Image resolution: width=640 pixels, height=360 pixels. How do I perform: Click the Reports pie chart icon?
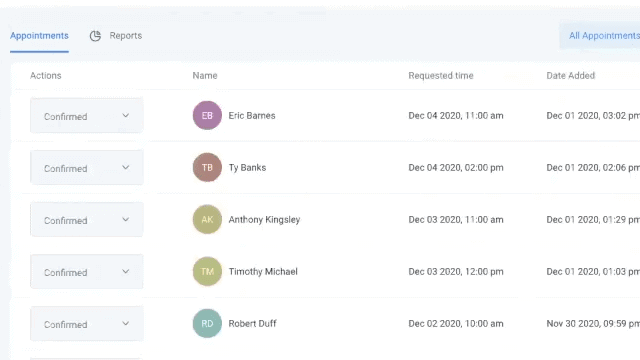[x=95, y=36]
